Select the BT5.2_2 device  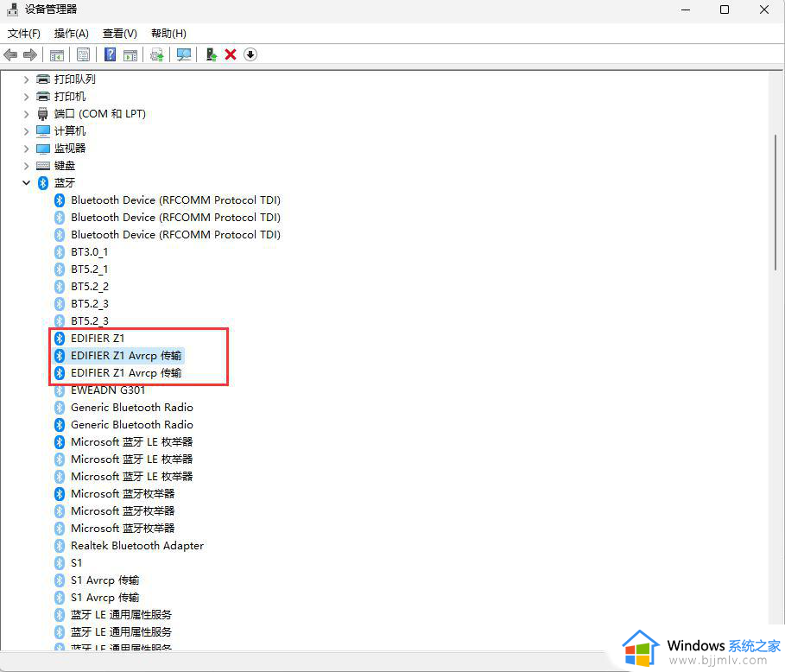coord(90,287)
